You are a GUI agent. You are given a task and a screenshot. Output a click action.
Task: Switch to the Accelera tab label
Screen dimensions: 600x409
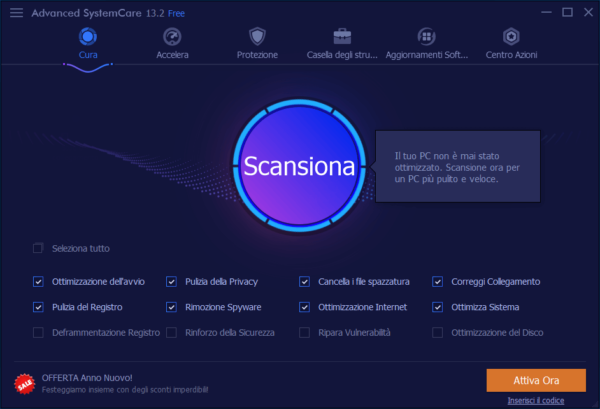pos(172,55)
